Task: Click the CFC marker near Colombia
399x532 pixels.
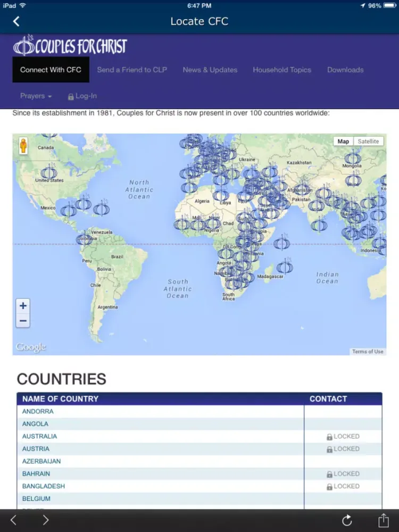Action: point(84,238)
